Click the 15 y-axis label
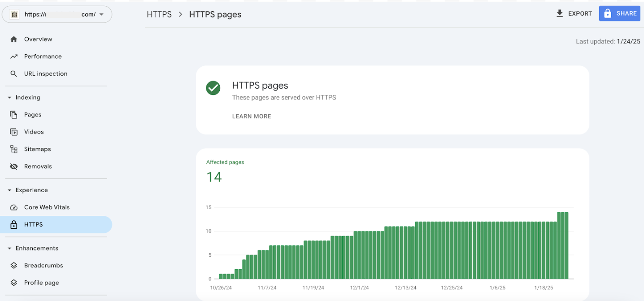Screen dimensions: 644x301 click(x=209, y=207)
